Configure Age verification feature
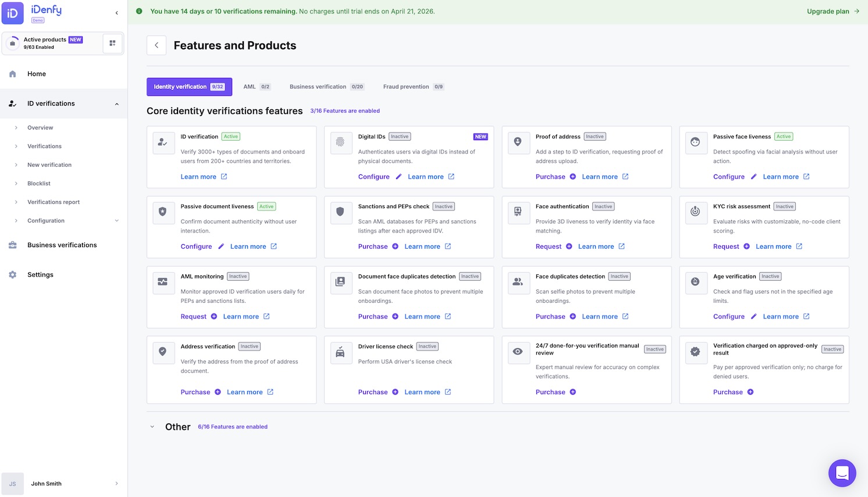The height and width of the screenshot is (497, 868). [735, 317]
